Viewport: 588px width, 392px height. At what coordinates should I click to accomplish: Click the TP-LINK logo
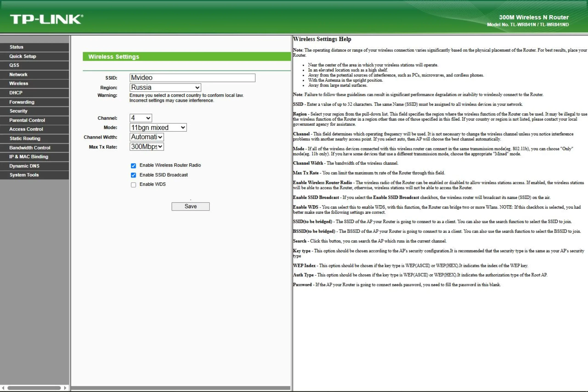click(x=46, y=19)
